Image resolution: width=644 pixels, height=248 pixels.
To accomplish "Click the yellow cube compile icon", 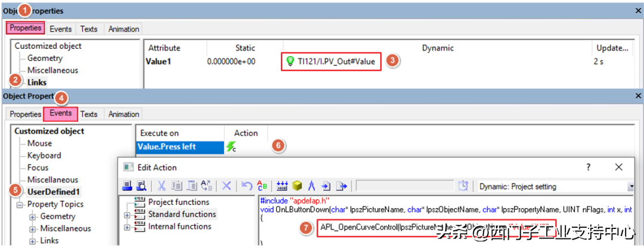I will pyautogui.click(x=296, y=186).
